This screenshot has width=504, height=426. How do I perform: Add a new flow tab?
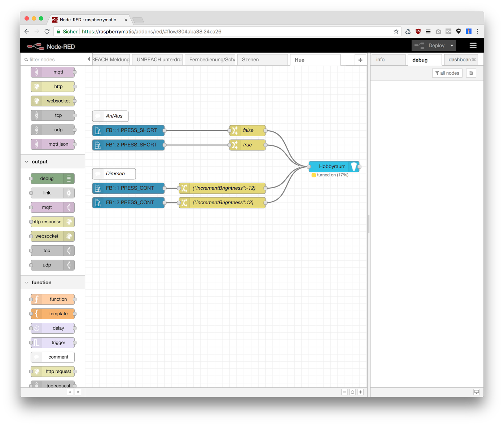360,60
